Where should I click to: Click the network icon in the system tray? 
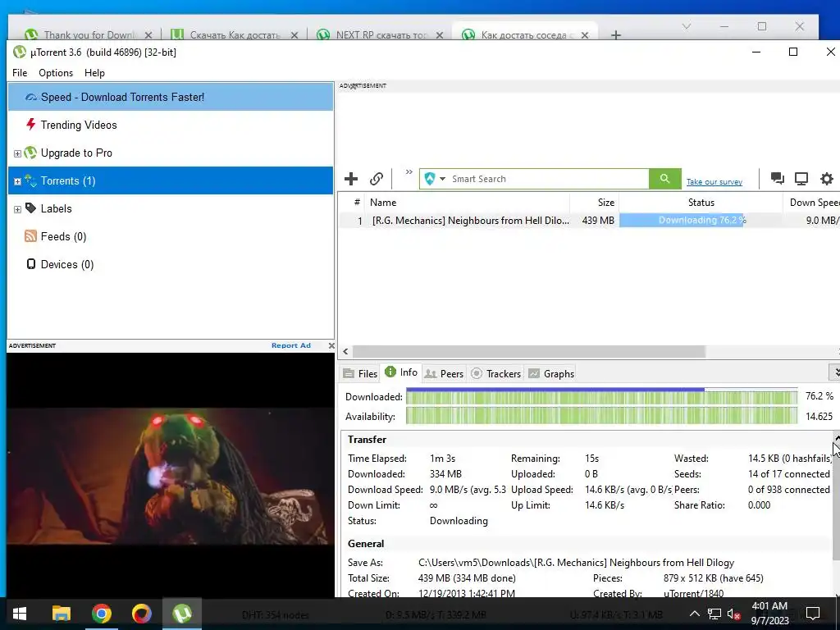coord(714,614)
